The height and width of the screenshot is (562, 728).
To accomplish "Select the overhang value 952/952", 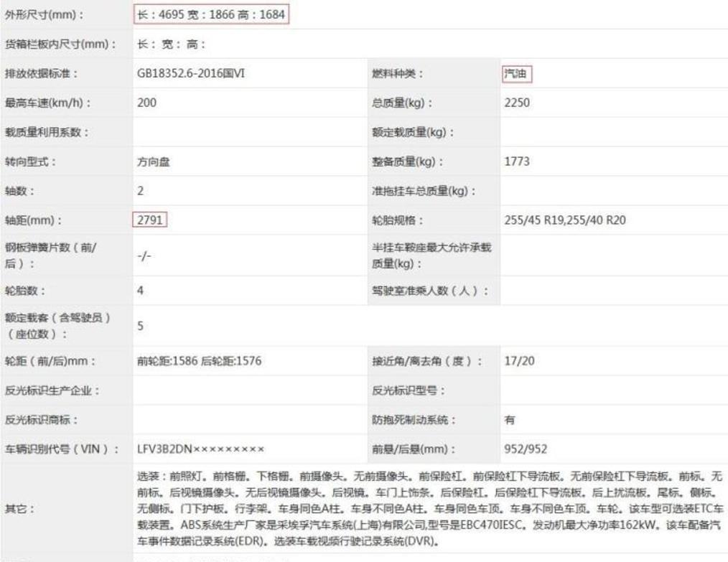I will point(526,449).
